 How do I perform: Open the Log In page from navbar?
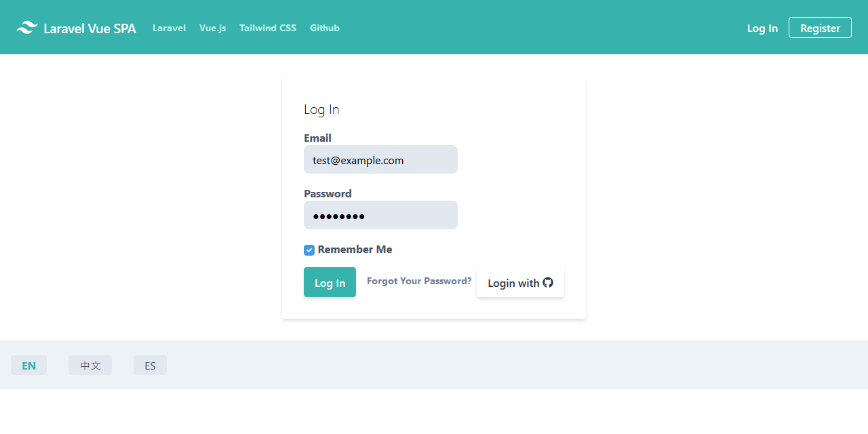[762, 28]
